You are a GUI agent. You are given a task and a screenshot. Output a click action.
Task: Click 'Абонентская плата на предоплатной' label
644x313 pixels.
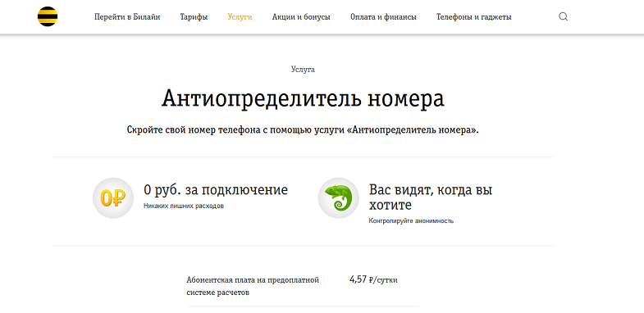coord(253,286)
